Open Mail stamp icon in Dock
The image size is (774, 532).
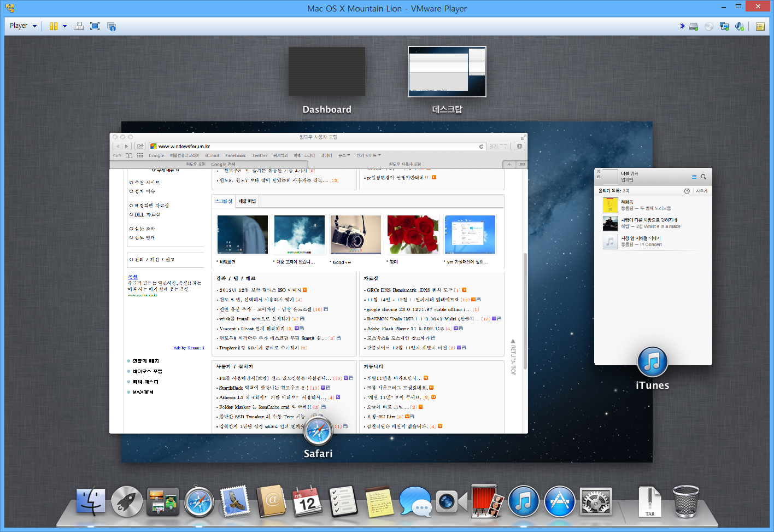[x=235, y=501]
